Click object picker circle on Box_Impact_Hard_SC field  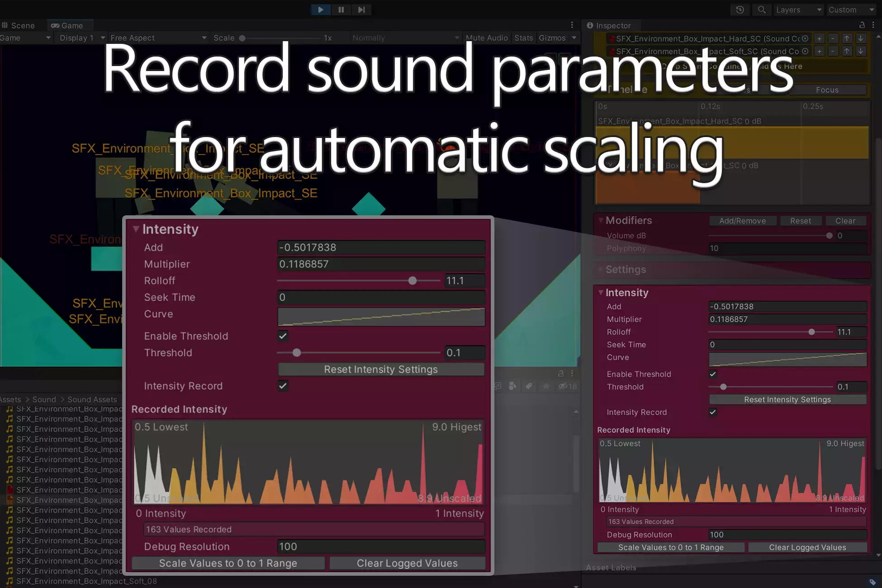805,38
